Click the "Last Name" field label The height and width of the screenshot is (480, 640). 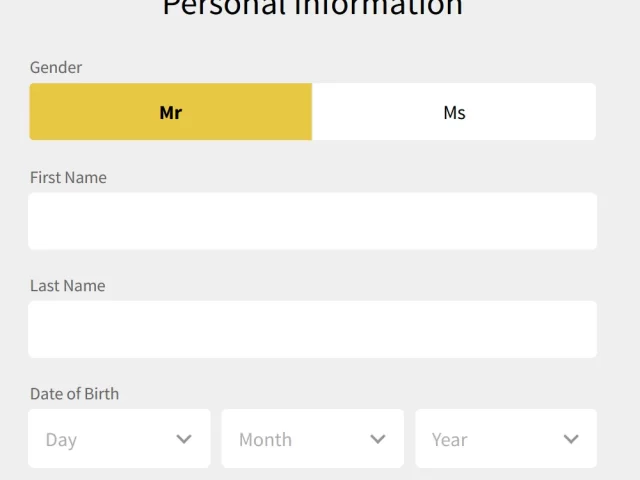pos(68,286)
